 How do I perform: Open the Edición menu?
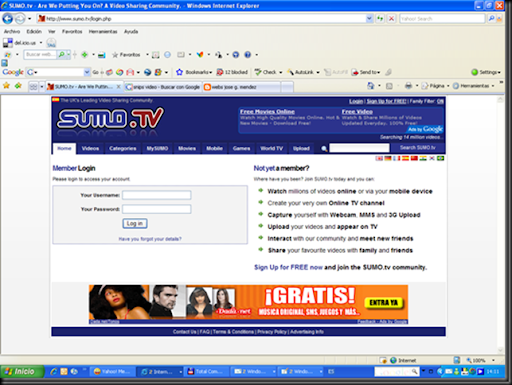[x=34, y=31]
